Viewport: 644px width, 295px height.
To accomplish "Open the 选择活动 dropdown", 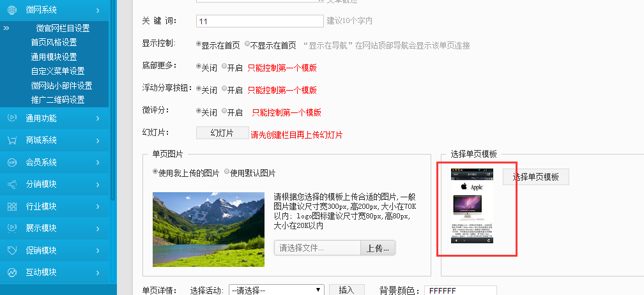I will pyautogui.click(x=276, y=291).
